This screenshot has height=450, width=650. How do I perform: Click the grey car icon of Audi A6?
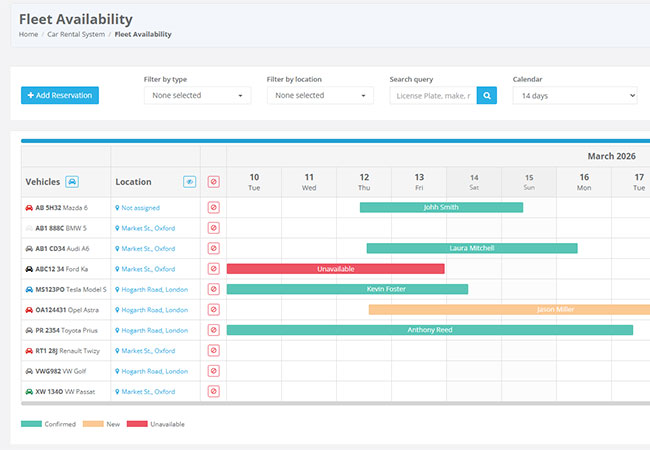coord(29,249)
